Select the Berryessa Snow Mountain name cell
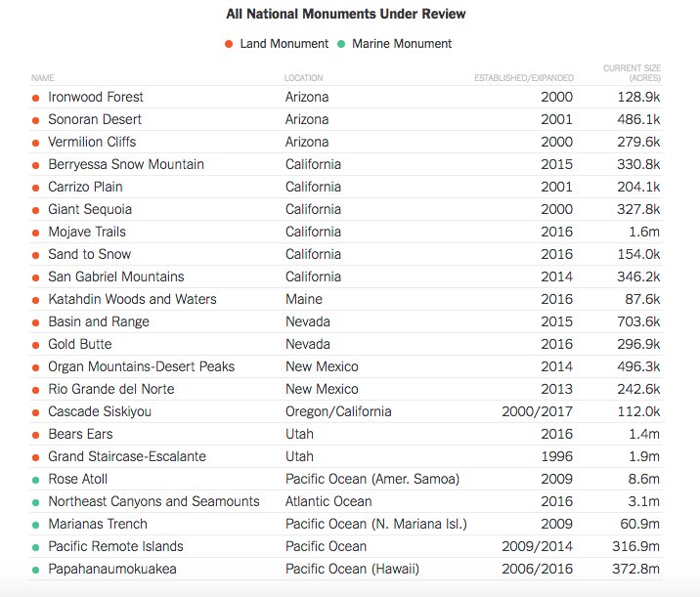The width and height of the screenshot is (700, 597). (126, 164)
